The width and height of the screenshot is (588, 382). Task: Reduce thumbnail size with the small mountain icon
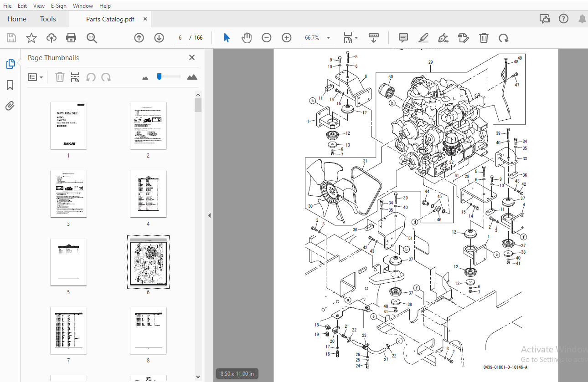click(x=145, y=78)
